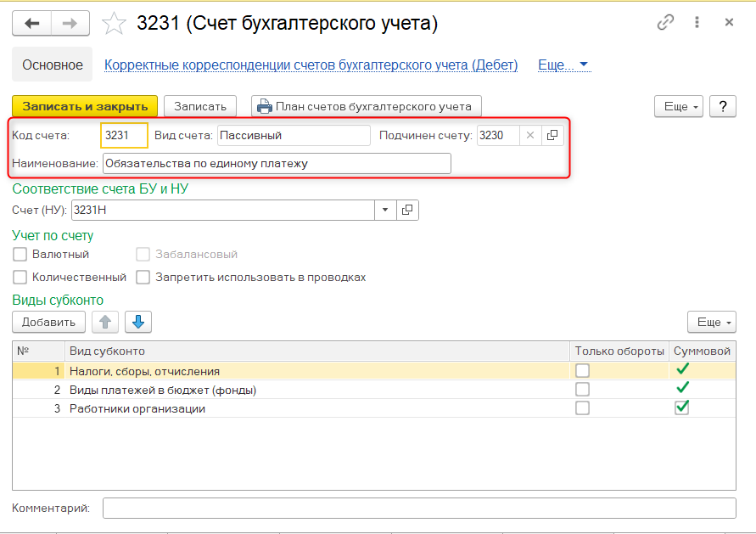This screenshot has width=756, height=534.
Task: Check Запретить использовать в проводках
Action: (143, 277)
